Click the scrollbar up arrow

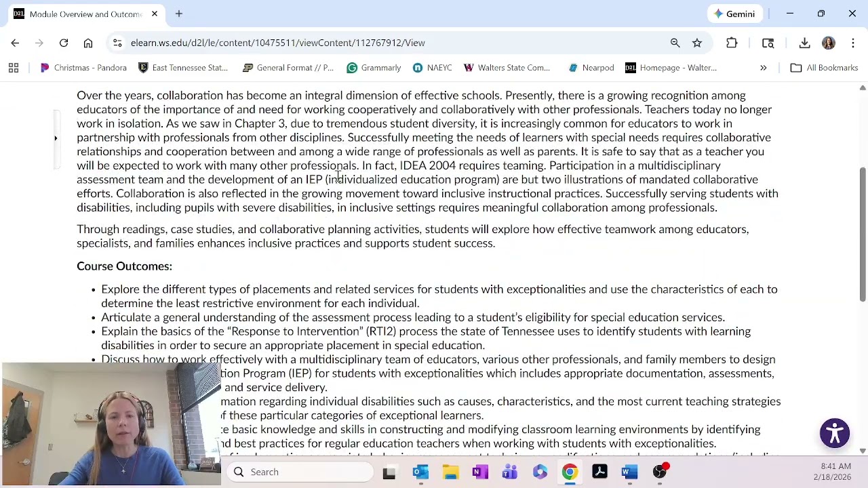point(863,88)
